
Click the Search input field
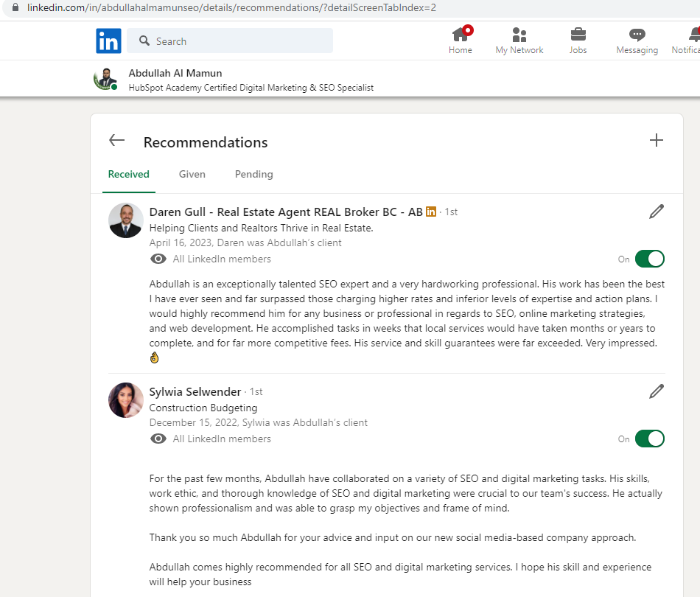point(230,41)
